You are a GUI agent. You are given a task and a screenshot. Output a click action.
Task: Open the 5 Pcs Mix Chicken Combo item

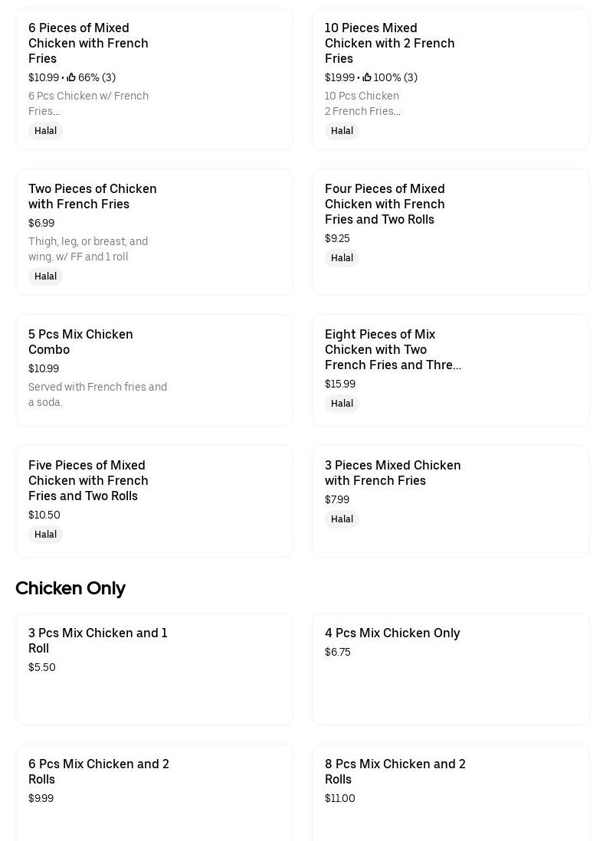coord(80,342)
